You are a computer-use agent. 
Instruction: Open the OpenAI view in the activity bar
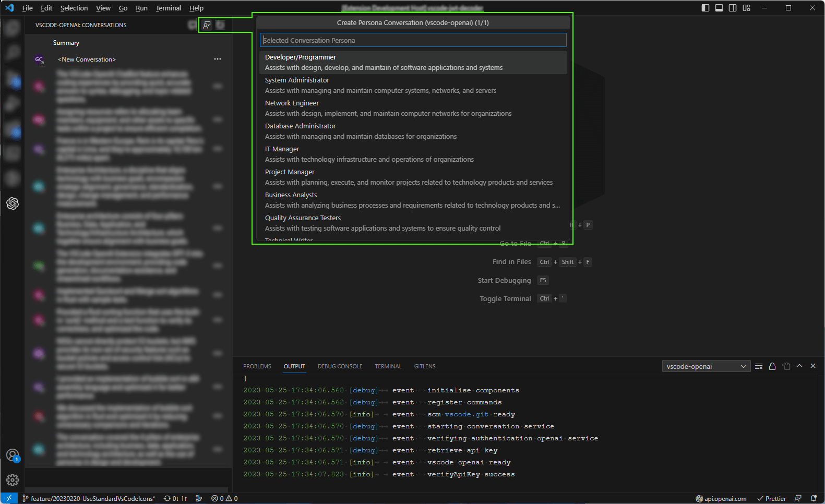point(13,203)
